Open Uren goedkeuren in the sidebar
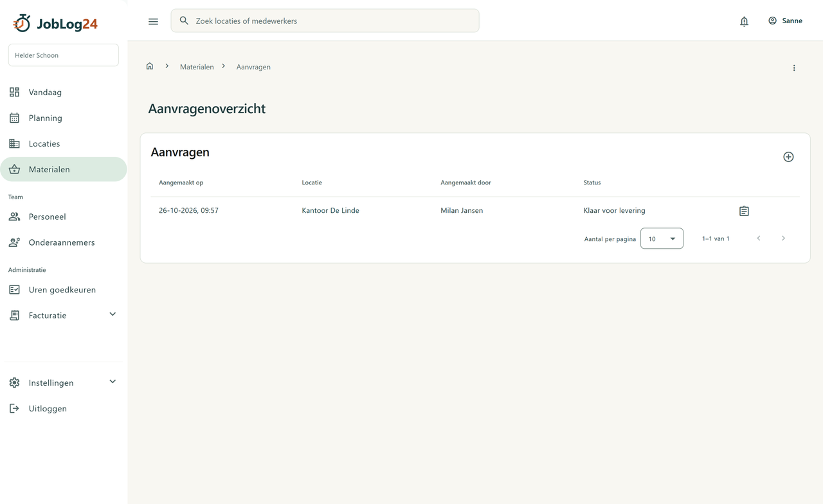Viewport: 823px width, 504px height. [64, 290]
